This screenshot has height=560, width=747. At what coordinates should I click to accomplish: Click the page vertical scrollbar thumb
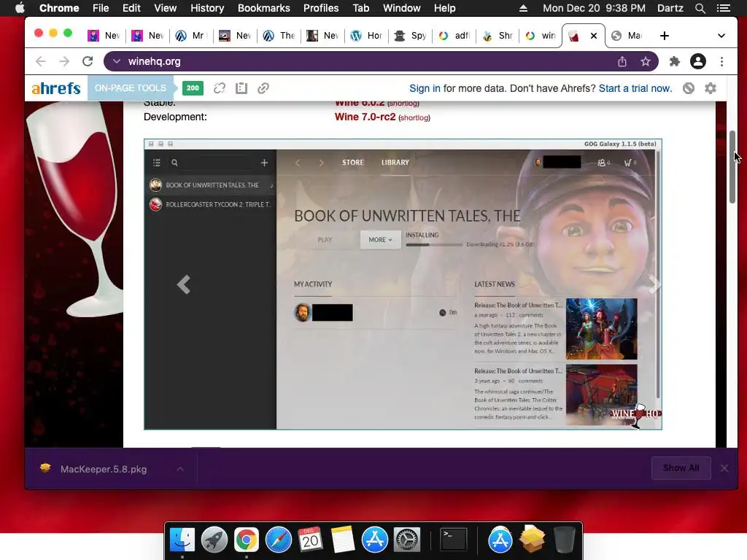(x=732, y=167)
